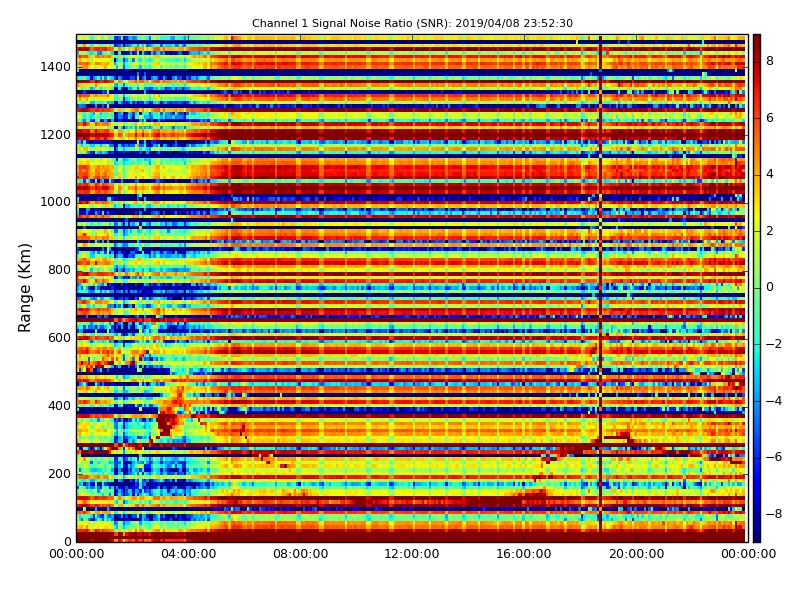800x600 pixels.
Task: Click the plot title showing Channel 1 SNR
Action: 412,23
